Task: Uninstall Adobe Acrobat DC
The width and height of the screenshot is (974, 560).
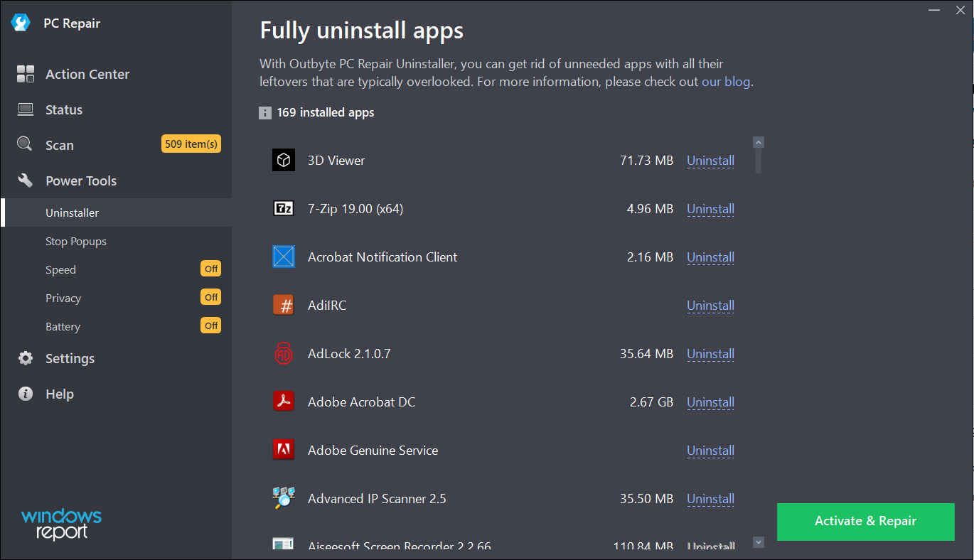Action: click(710, 402)
